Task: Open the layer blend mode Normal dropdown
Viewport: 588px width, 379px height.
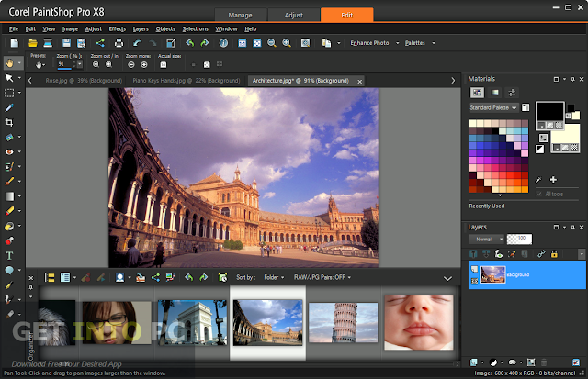Action: tap(485, 238)
